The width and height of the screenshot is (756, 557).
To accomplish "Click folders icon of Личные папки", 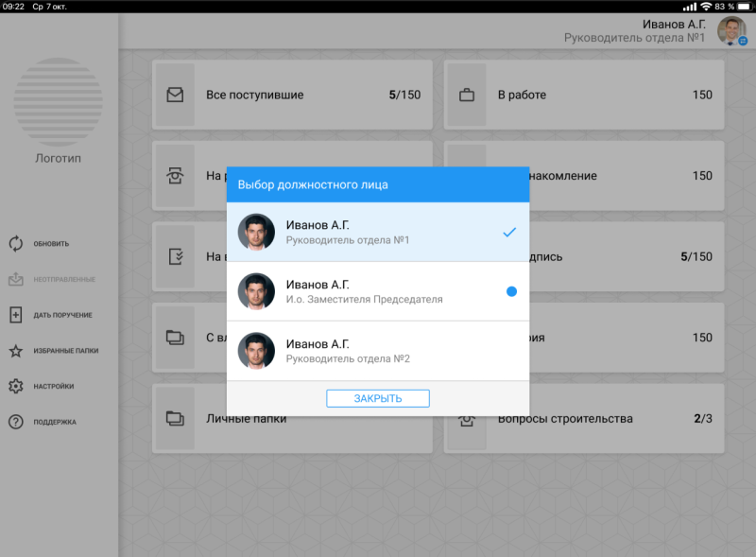I will click(x=175, y=419).
